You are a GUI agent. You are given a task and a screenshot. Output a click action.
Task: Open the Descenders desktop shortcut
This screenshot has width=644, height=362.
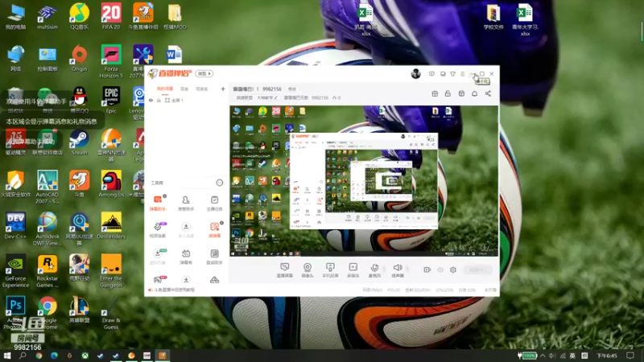pyautogui.click(x=111, y=225)
